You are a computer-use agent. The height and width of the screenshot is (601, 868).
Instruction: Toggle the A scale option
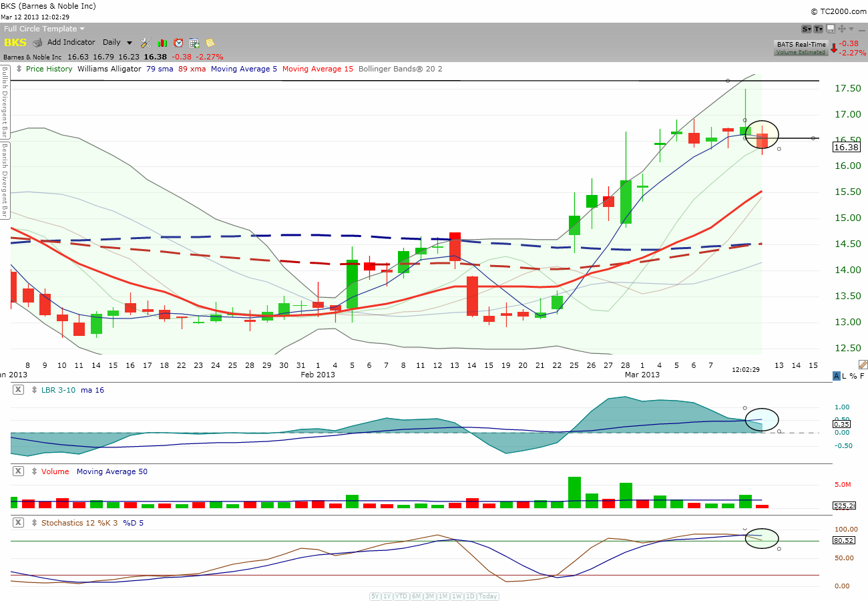(x=836, y=376)
